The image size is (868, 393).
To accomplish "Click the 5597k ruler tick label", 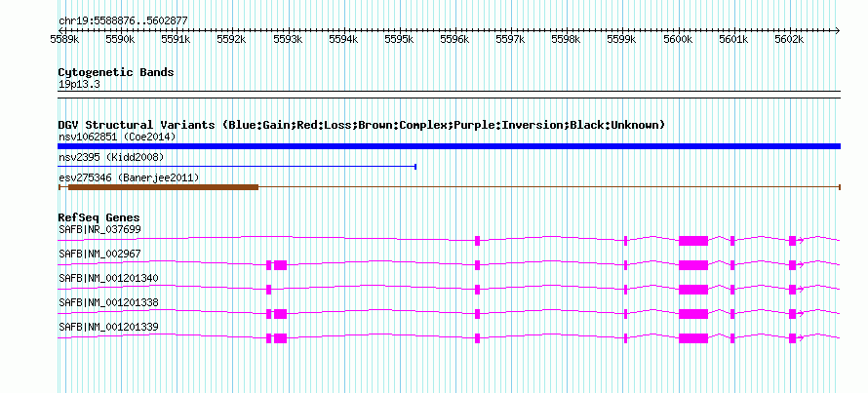I will coord(511,39).
